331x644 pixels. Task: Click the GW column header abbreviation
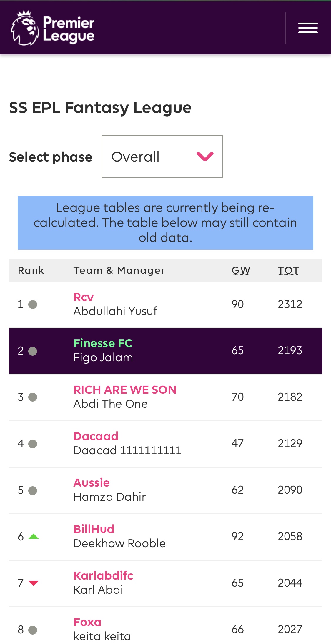241,270
